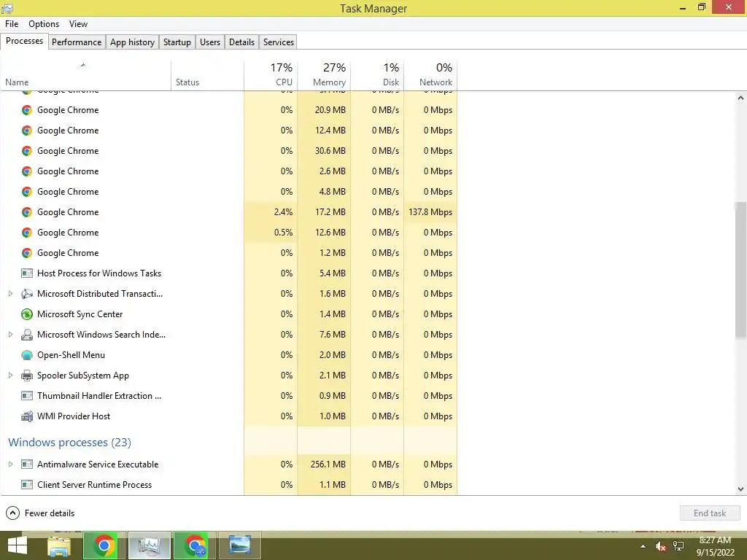
Task: Open the clock showing 8:27 AM
Action: pyautogui.click(x=715, y=546)
